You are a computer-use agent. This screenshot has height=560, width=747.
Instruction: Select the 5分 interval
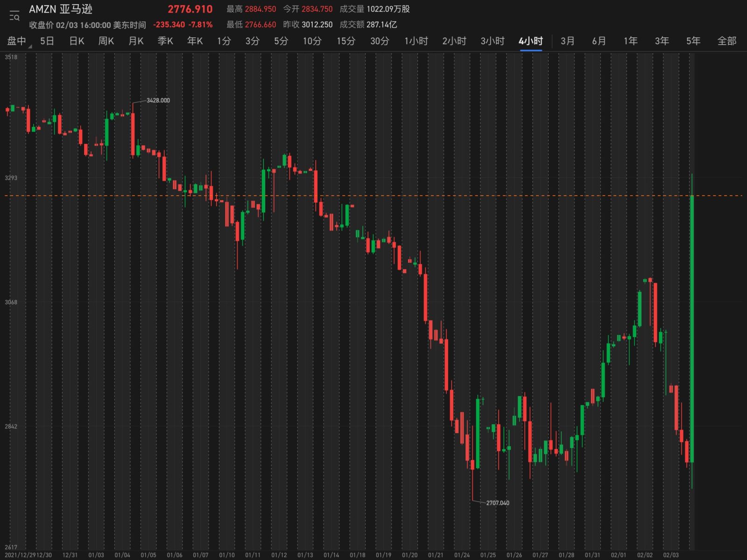click(281, 41)
